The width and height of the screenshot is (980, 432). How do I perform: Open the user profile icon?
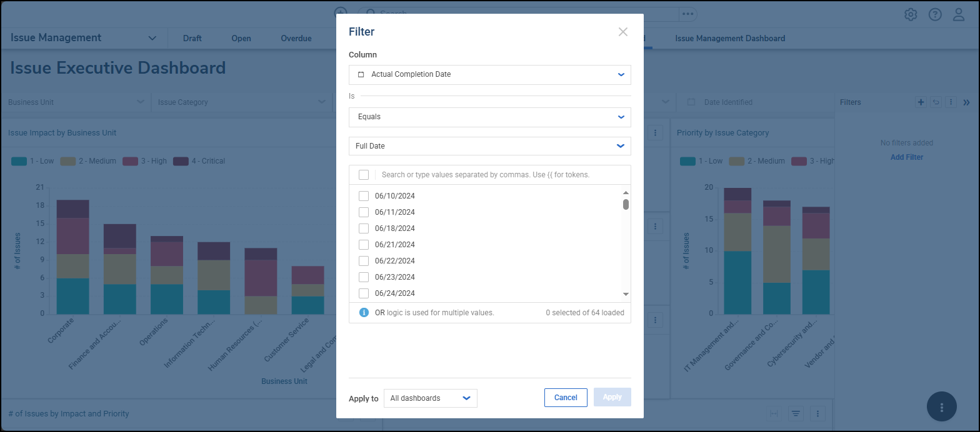(x=959, y=14)
